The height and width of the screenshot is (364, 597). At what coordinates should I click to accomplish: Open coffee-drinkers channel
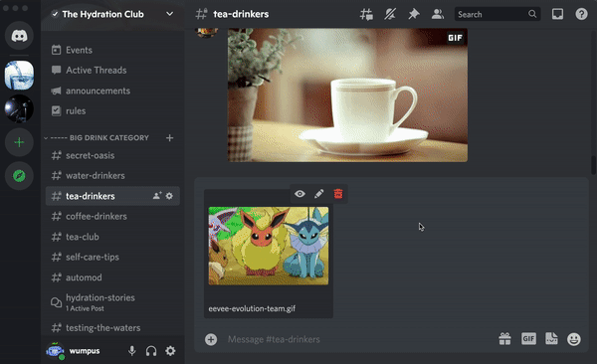tap(111, 216)
